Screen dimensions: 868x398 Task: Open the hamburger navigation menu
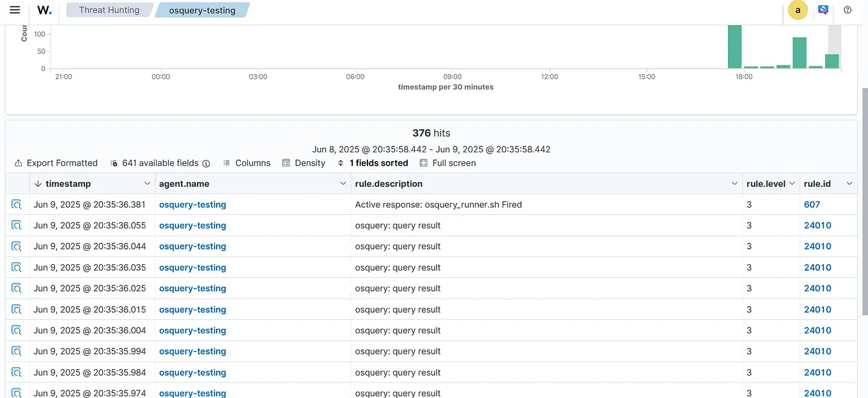pos(15,10)
